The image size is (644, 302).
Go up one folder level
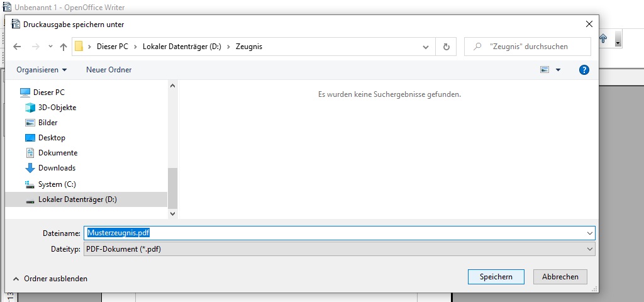coord(63,47)
